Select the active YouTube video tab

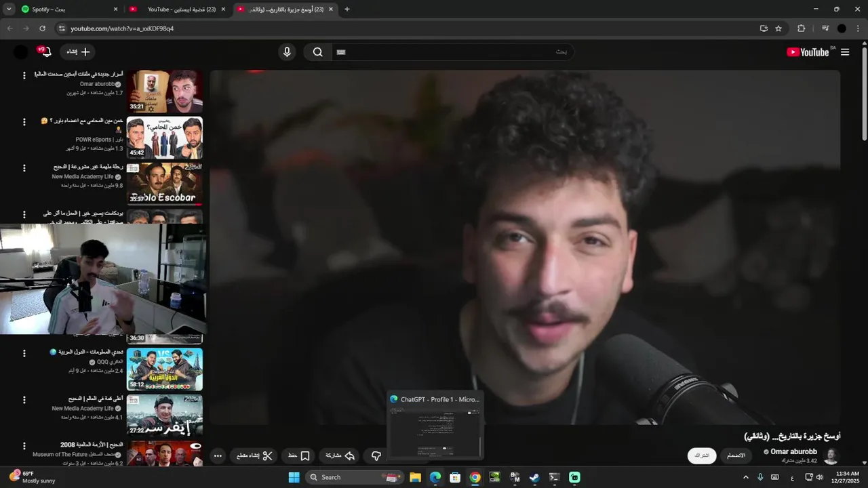tap(285, 9)
